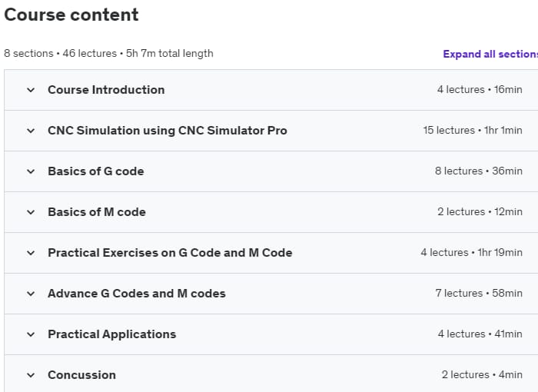
Task: Select the Basics of G code title
Action: tap(96, 171)
